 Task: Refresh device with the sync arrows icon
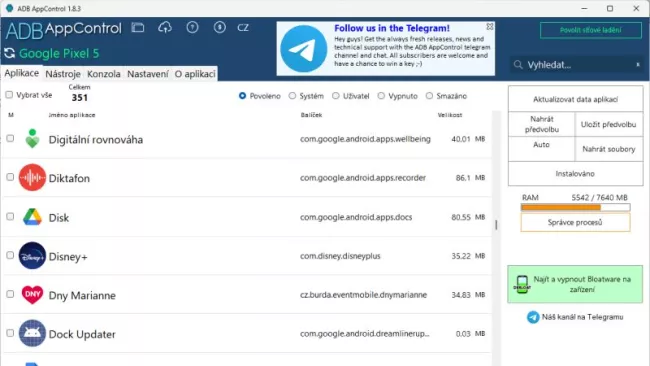[10, 53]
